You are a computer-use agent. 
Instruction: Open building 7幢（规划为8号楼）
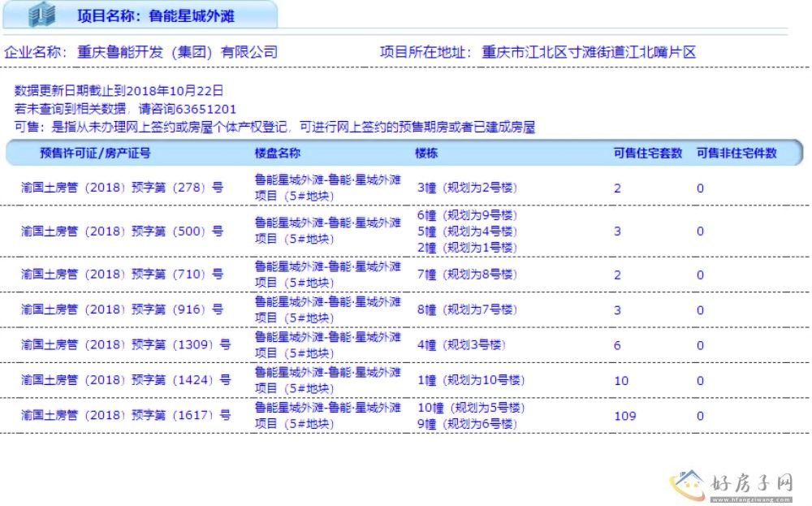[467, 274]
